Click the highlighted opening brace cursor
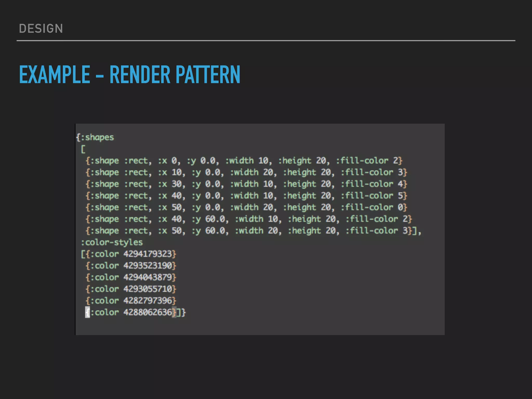This screenshot has height=399, width=532. 88,312
